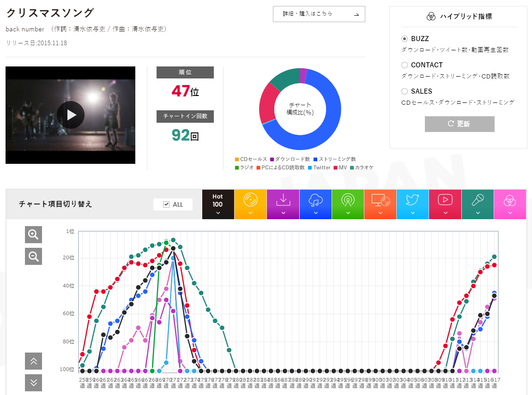Click the 60位 axis label
Viewport: 532px width, 395px height.
[x=68, y=314]
